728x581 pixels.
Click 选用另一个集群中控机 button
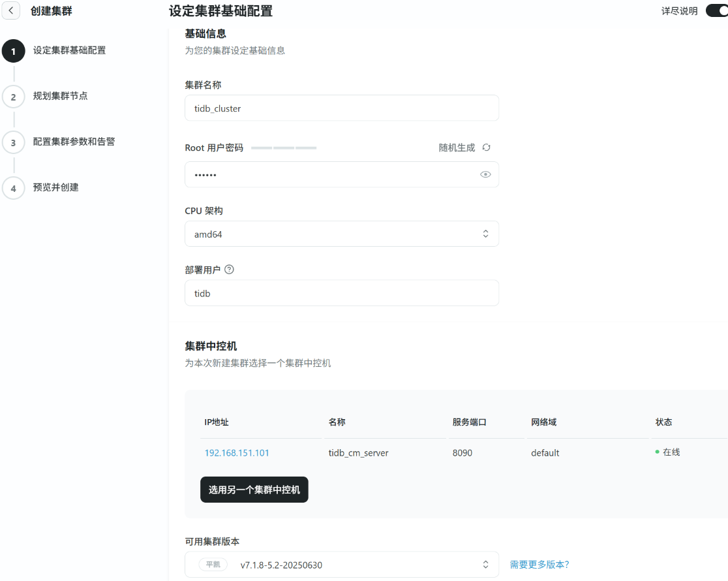tap(254, 490)
